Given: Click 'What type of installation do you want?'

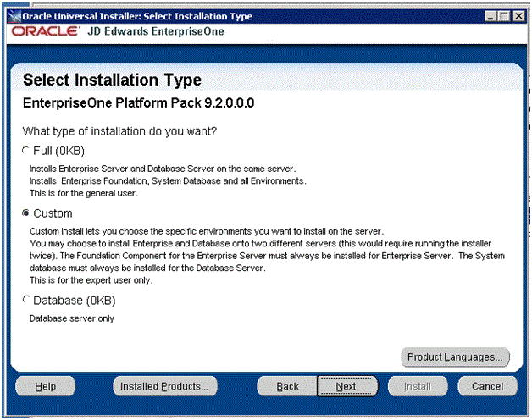Looking at the screenshot, I should coord(119,131).
